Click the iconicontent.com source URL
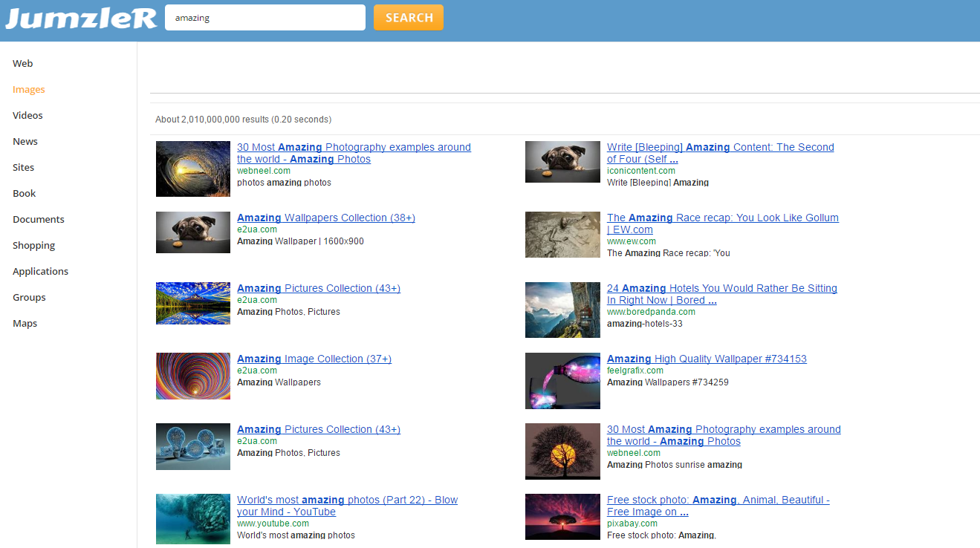This screenshot has height=548, width=980. pos(641,171)
